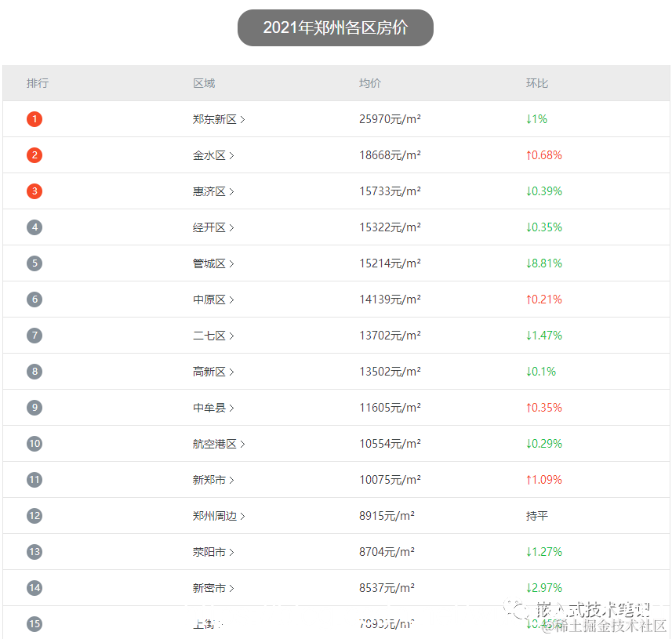Screen dimensions: 672x639
Task: Open the 惠济区 district link
Action: (213, 191)
